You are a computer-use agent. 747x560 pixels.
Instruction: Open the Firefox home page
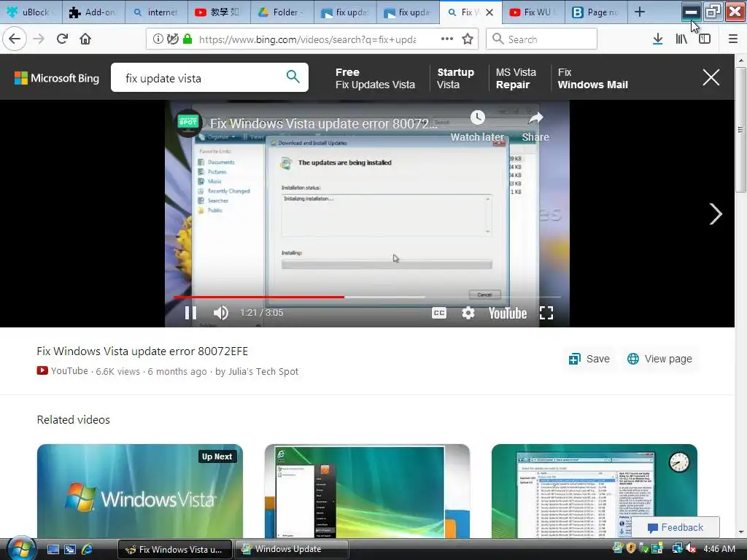point(85,39)
